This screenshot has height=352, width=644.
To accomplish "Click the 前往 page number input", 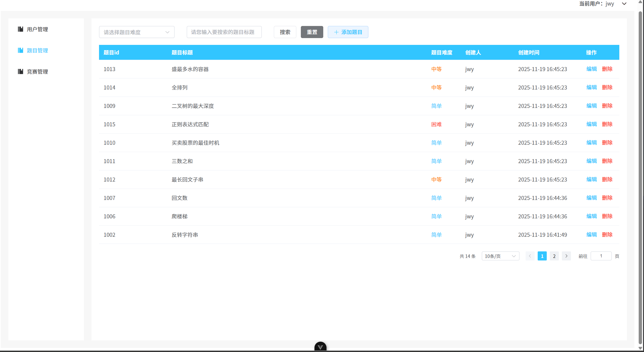I will pos(601,256).
